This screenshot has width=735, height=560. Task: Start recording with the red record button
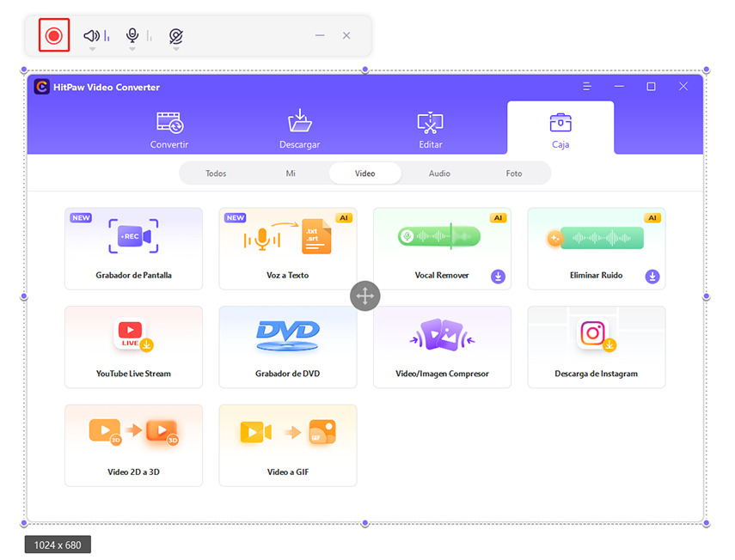tap(54, 35)
